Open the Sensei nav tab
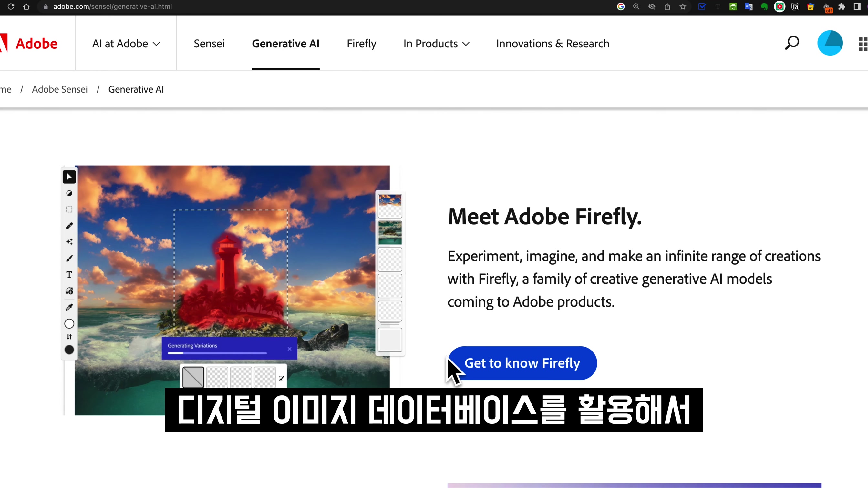The image size is (868, 488). [x=209, y=44]
